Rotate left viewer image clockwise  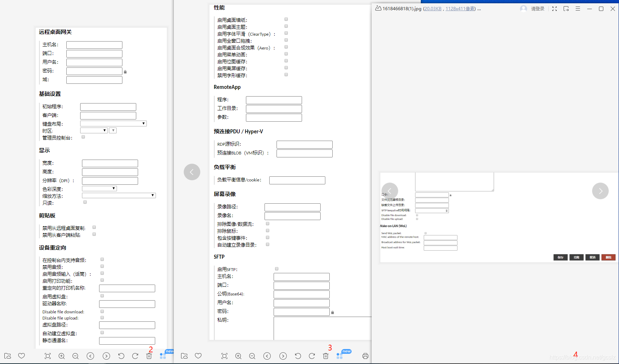135,356
